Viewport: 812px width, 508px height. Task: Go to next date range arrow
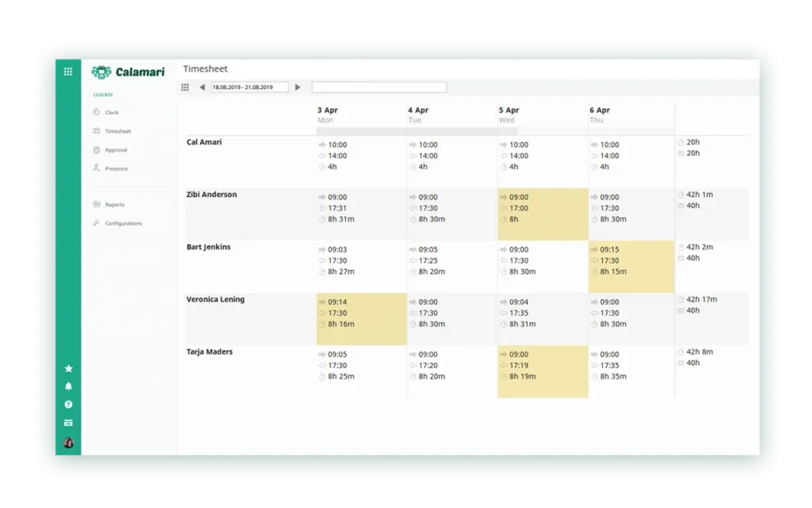(x=298, y=87)
